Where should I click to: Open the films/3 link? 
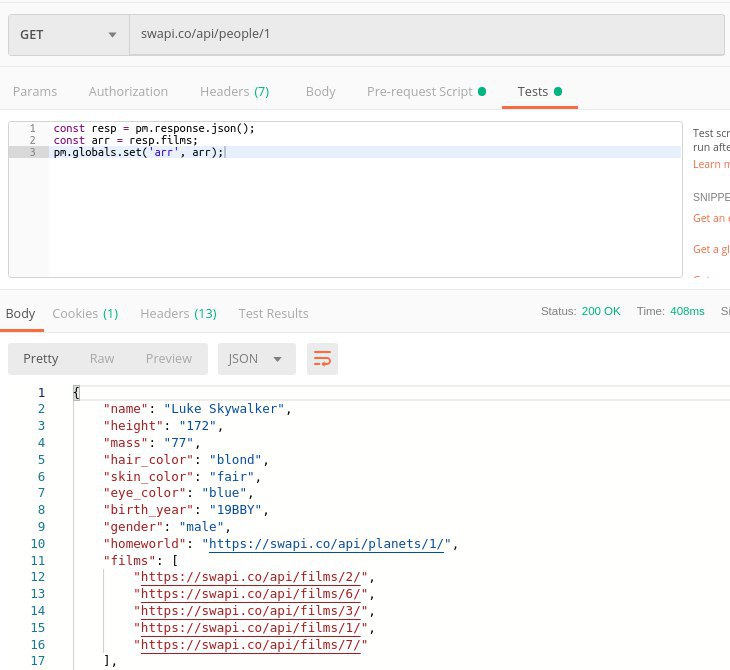click(250, 611)
